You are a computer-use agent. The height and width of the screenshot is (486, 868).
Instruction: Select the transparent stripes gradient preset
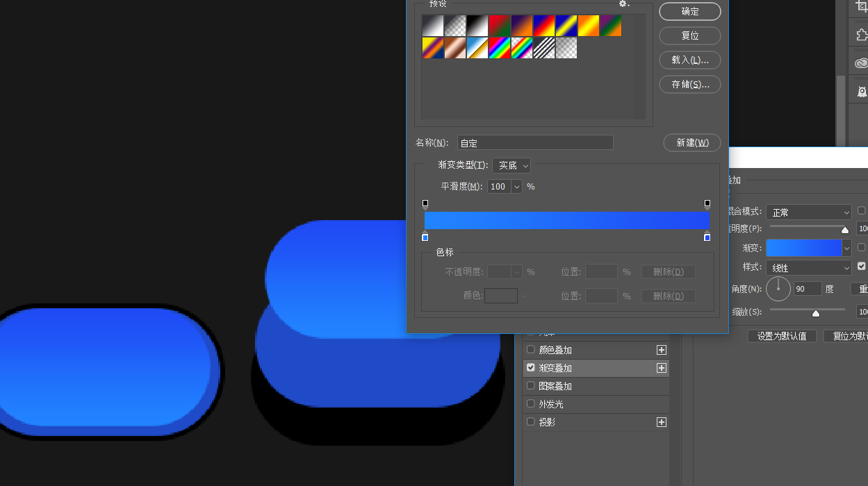(x=544, y=48)
